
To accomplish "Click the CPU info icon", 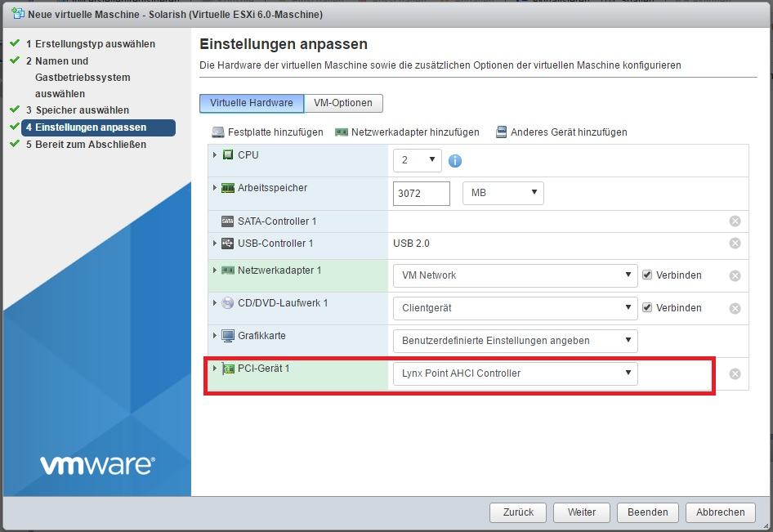I will [x=455, y=161].
